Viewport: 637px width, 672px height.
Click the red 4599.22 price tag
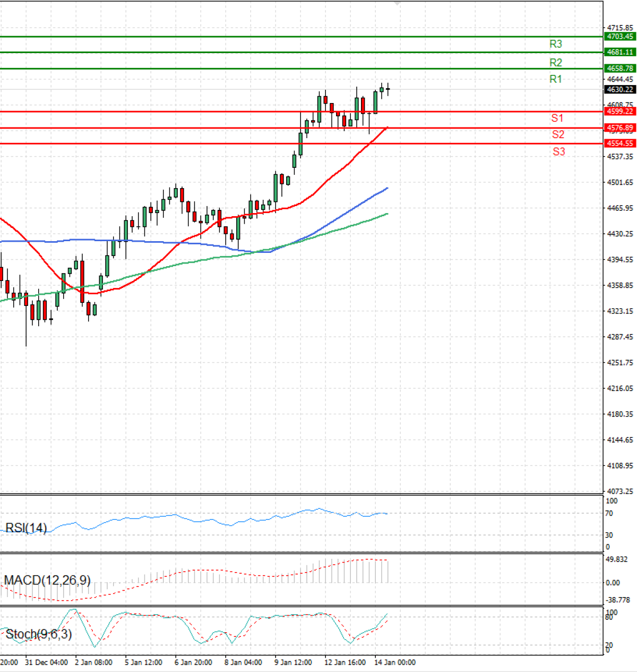tap(619, 112)
